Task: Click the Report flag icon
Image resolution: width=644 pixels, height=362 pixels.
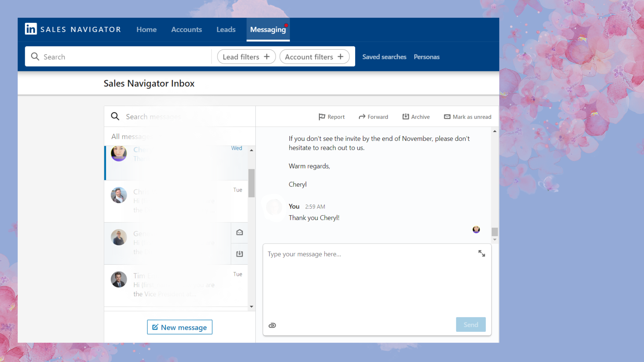Action: (322, 117)
